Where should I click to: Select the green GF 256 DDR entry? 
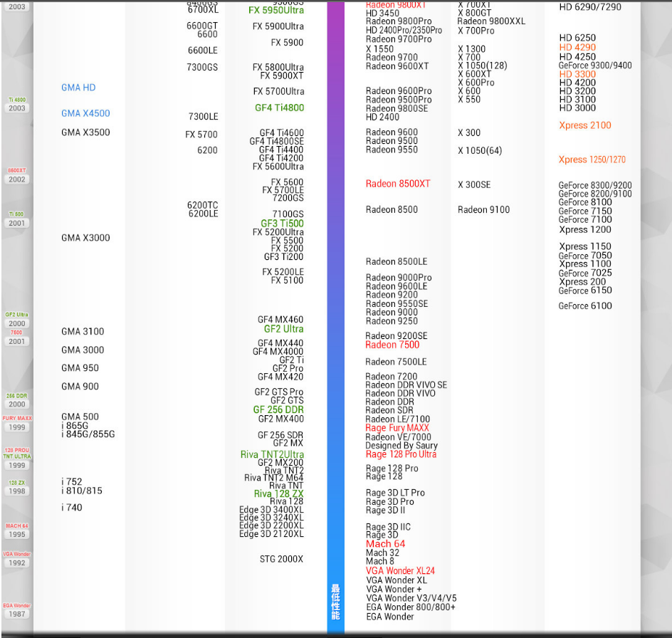(x=278, y=409)
